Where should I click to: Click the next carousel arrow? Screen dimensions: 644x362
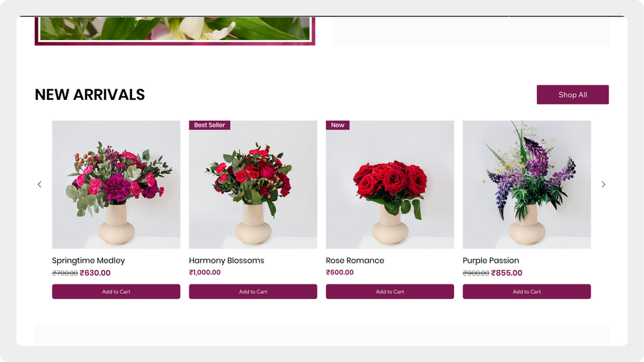[x=603, y=184]
